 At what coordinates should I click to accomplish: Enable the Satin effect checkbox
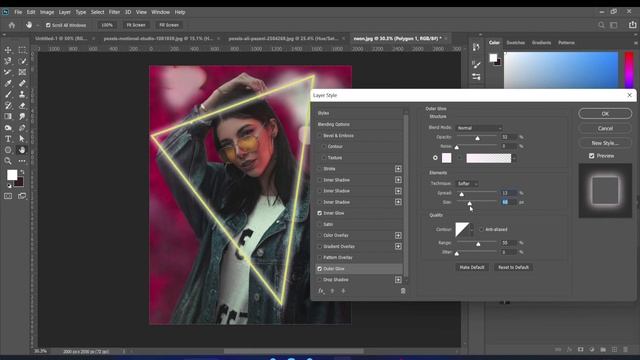click(x=320, y=224)
